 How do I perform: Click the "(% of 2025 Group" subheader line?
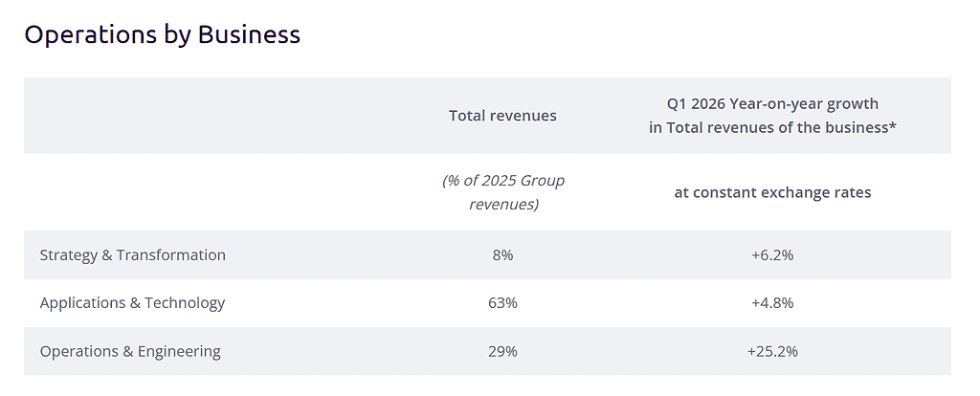(502, 181)
